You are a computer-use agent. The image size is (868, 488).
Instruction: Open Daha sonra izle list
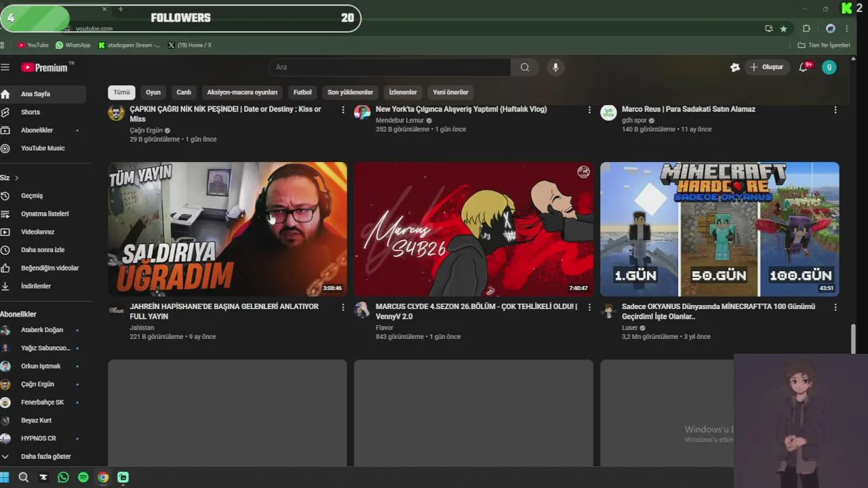[x=43, y=250]
